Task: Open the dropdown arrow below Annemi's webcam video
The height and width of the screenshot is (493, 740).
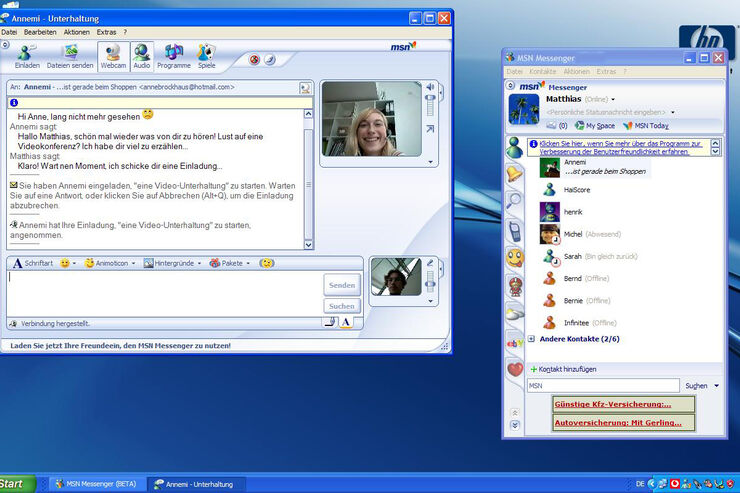Action: (x=430, y=162)
